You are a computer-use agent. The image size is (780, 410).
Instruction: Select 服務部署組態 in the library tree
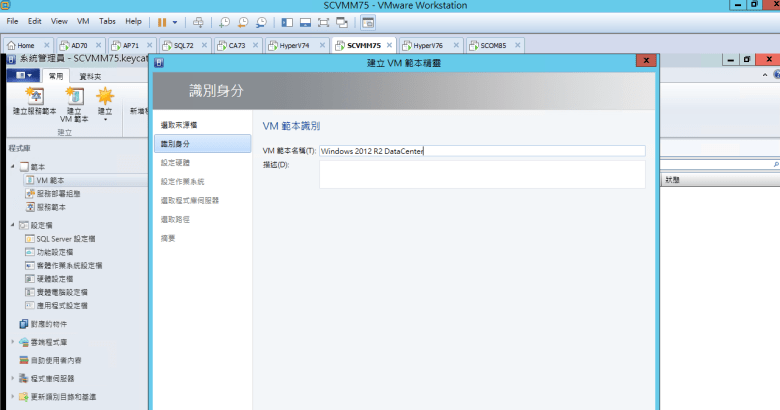tap(57, 193)
